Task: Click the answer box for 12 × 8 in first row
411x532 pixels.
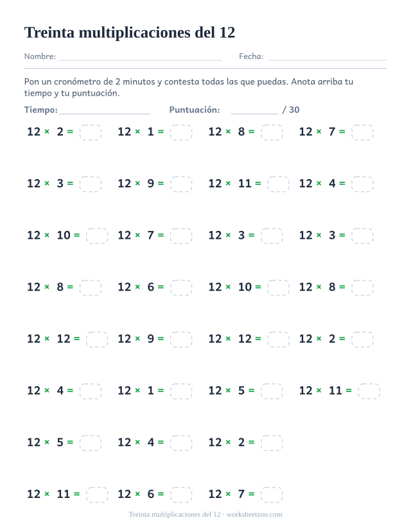Action: tap(272, 132)
